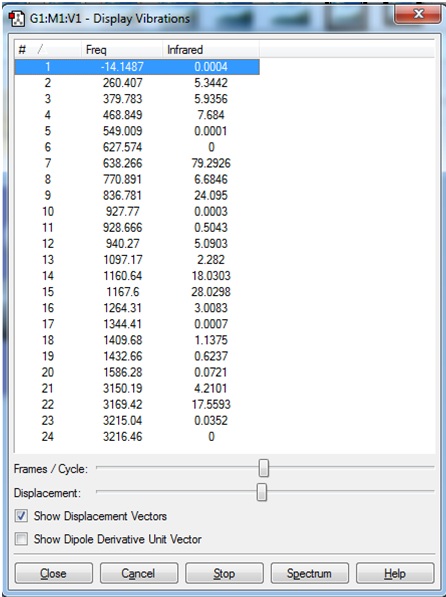Select mode 22 with frequency 3169.42
Screen dimensions: 446x597
[137, 404]
